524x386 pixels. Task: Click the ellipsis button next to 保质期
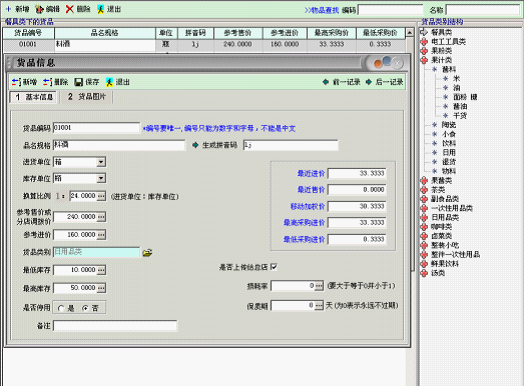click(x=319, y=305)
